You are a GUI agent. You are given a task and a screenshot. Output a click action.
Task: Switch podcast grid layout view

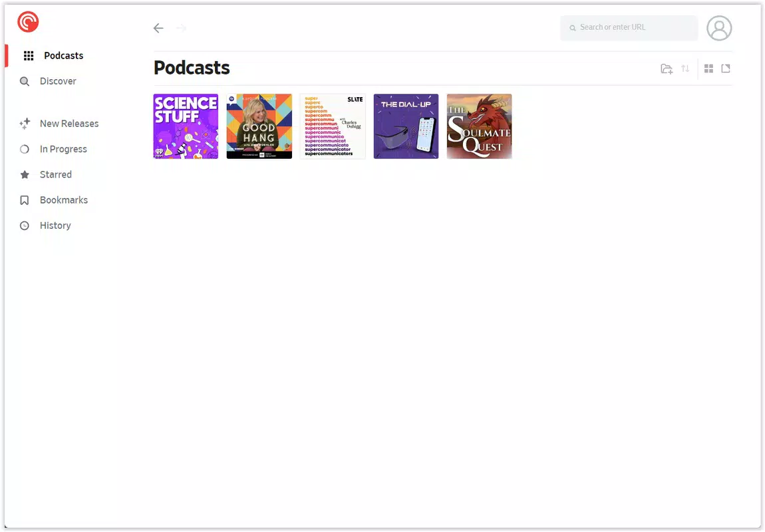point(709,68)
